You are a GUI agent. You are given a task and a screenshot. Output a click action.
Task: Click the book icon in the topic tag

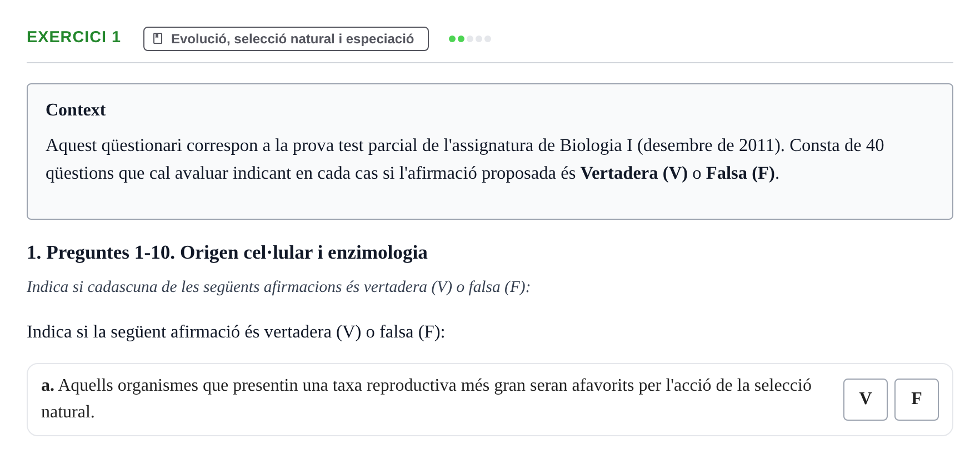(158, 39)
